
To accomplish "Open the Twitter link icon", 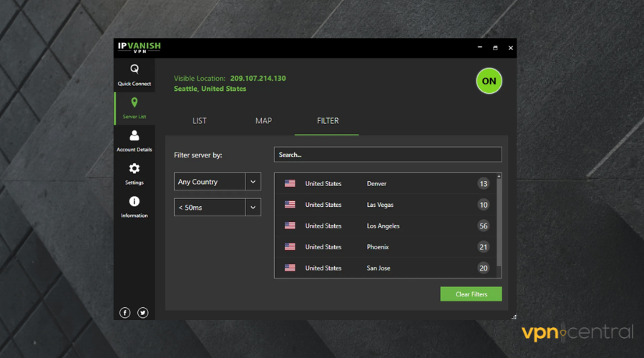I will pos(143,313).
